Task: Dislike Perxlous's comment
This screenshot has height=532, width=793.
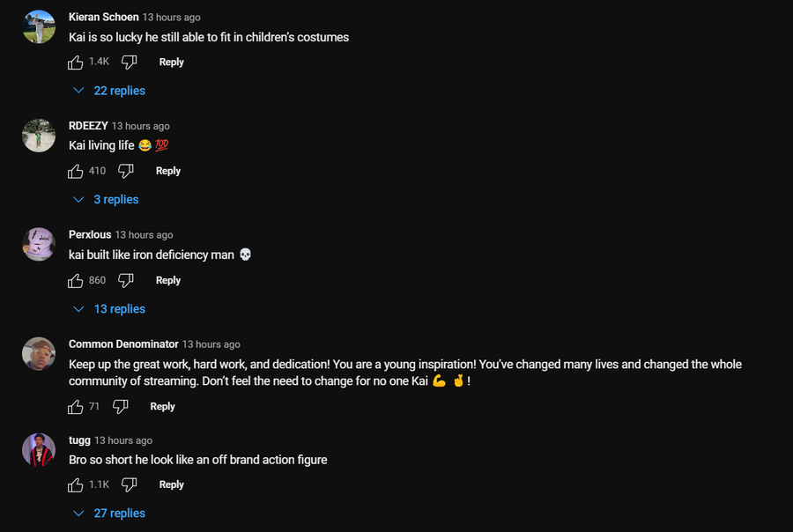Action: click(126, 280)
